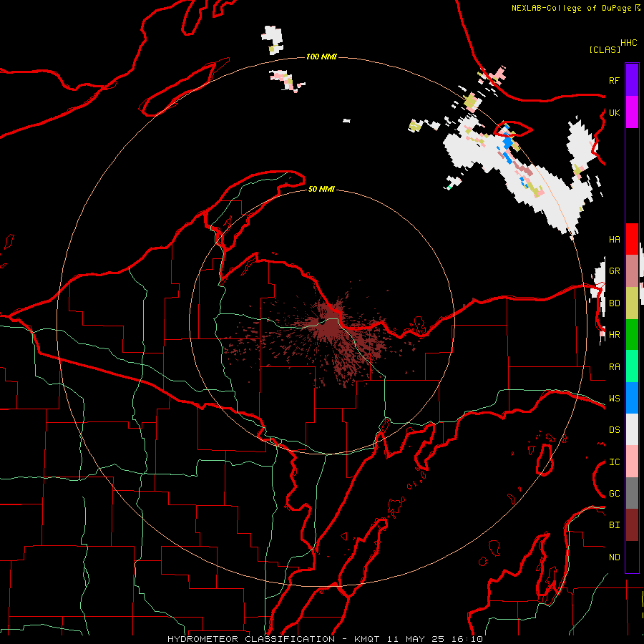Select the gray GC ground clutter swatch
The width and height of the screenshot is (644, 644).
pyautogui.click(x=632, y=493)
